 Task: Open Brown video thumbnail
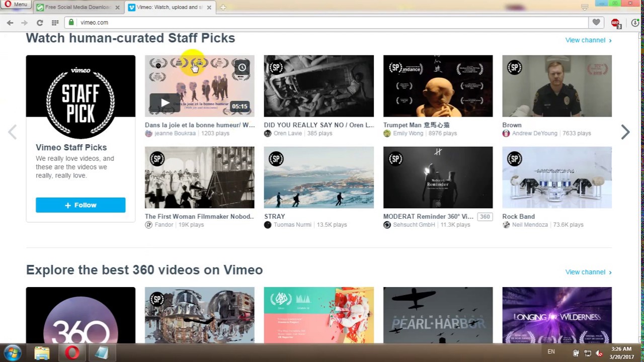557,86
